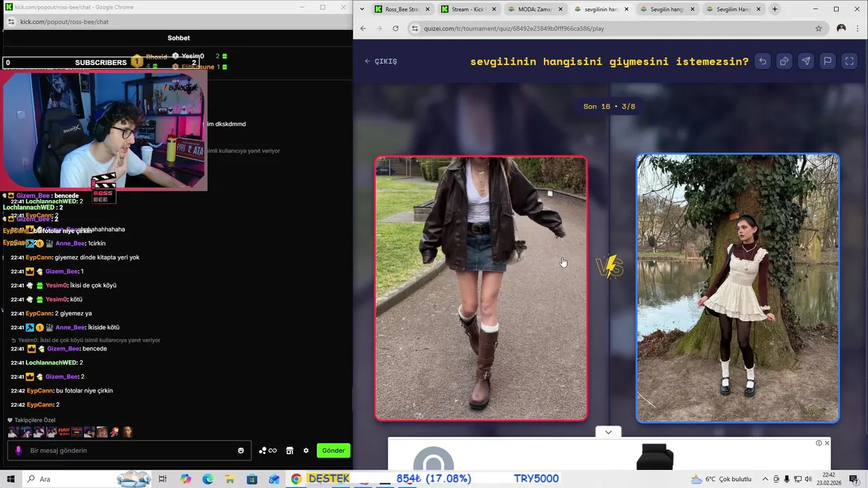Open the Windows Start menu

tap(11, 479)
